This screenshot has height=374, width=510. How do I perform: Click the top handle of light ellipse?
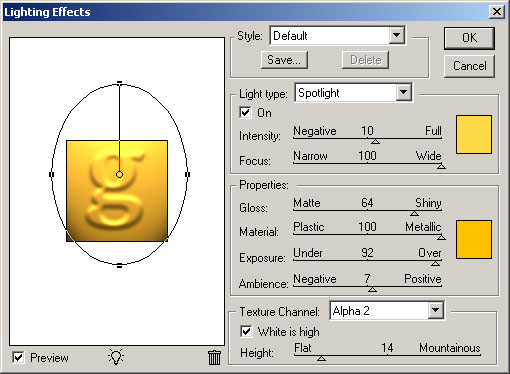119,82
